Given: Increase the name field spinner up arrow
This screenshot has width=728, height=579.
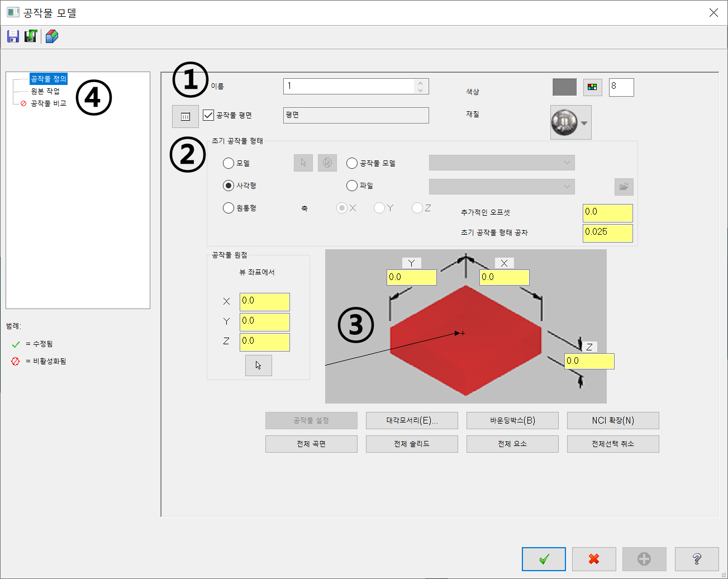Looking at the screenshot, I should point(421,83).
